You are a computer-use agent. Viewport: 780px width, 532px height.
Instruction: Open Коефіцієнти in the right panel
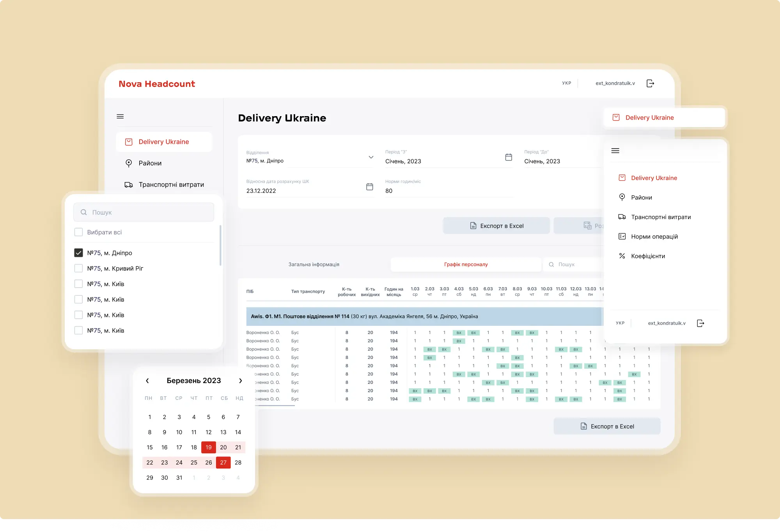(648, 256)
